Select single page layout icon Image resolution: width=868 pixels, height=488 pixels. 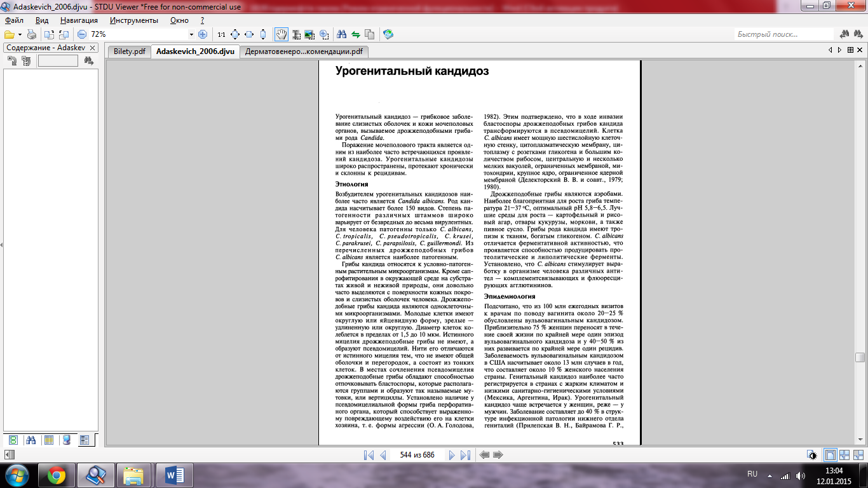830,455
